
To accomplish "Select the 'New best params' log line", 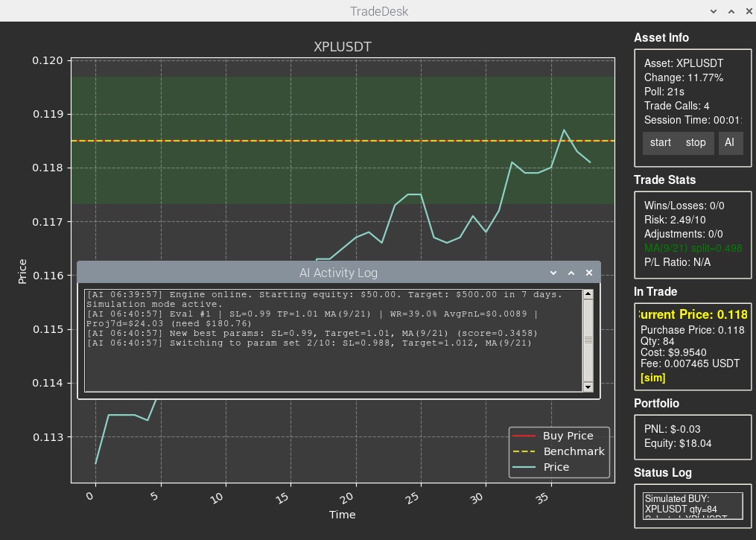I will pos(312,333).
